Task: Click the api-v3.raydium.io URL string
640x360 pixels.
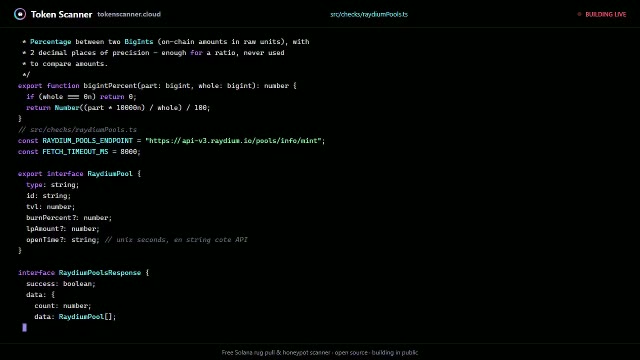Action: pyautogui.click(x=233, y=141)
